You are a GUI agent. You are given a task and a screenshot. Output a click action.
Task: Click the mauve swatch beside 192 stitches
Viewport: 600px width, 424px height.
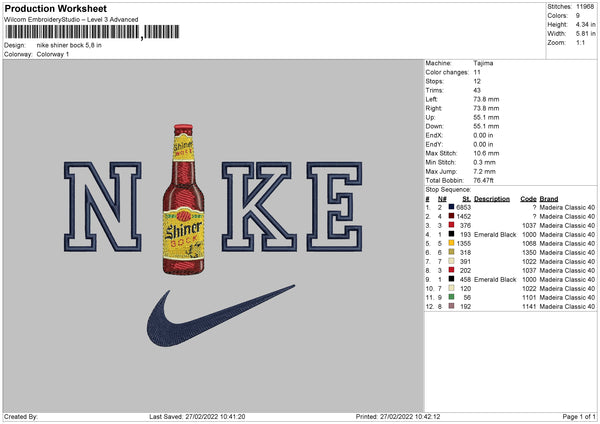[x=452, y=306]
